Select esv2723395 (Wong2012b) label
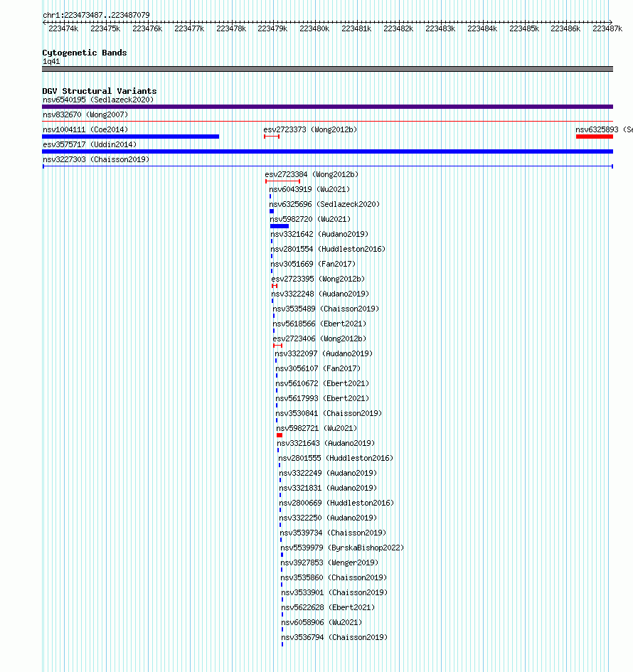 click(318, 279)
